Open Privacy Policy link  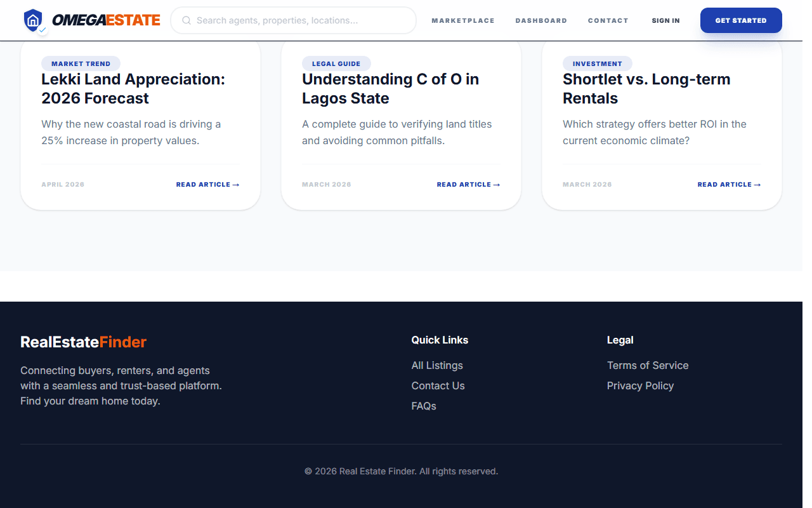[x=640, y=386]
